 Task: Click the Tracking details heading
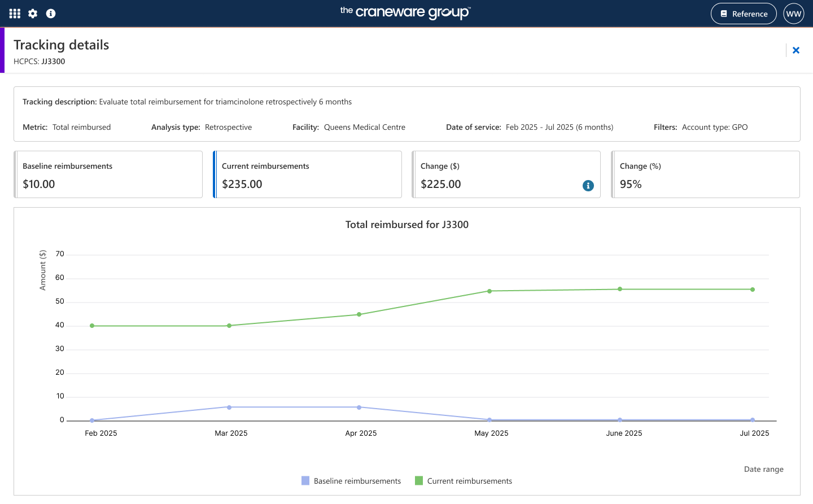pos(62,45)
